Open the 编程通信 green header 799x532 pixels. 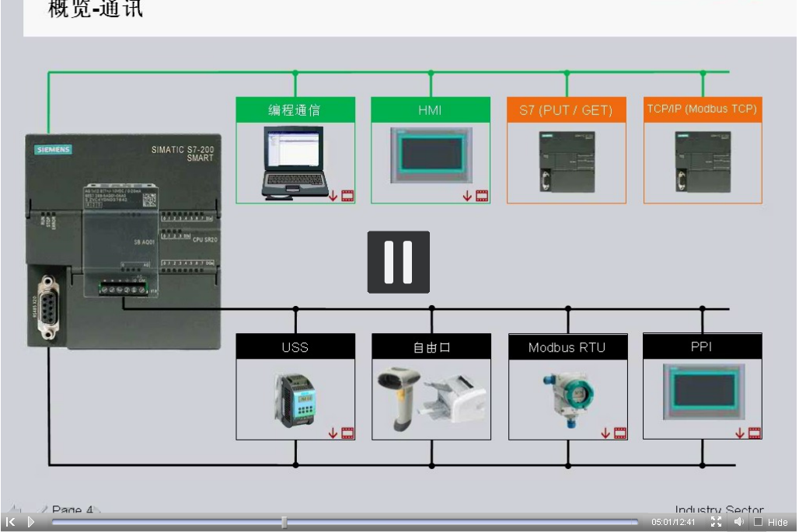coord(295,110)
